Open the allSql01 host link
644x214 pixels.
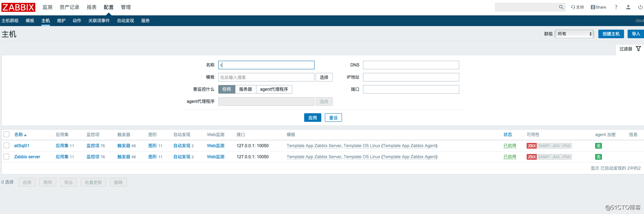click(22, 146)
